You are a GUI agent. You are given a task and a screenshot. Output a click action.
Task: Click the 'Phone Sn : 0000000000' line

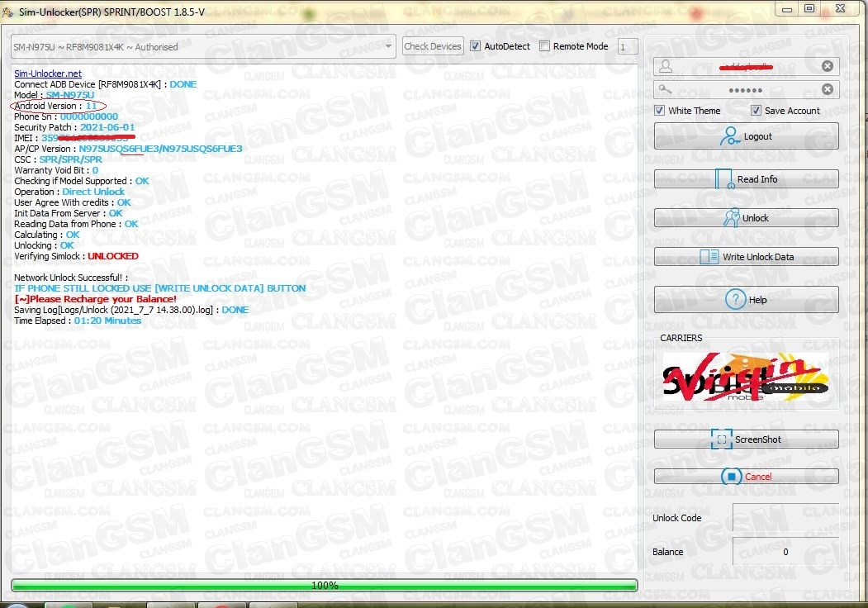click(66, 116)
